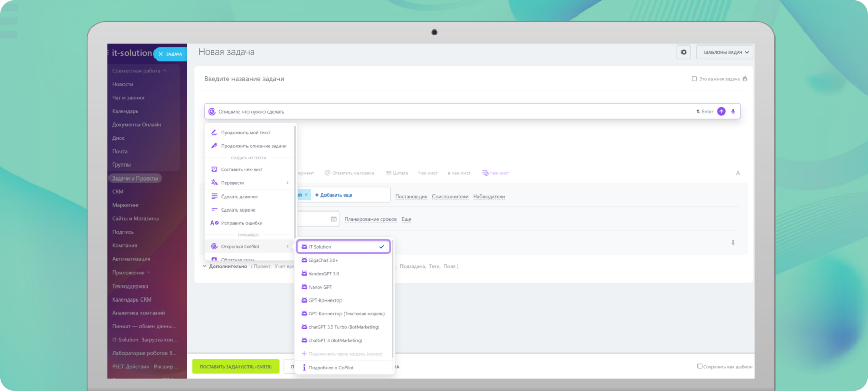Click the calendar icon in the deadline field

[334, 219]
